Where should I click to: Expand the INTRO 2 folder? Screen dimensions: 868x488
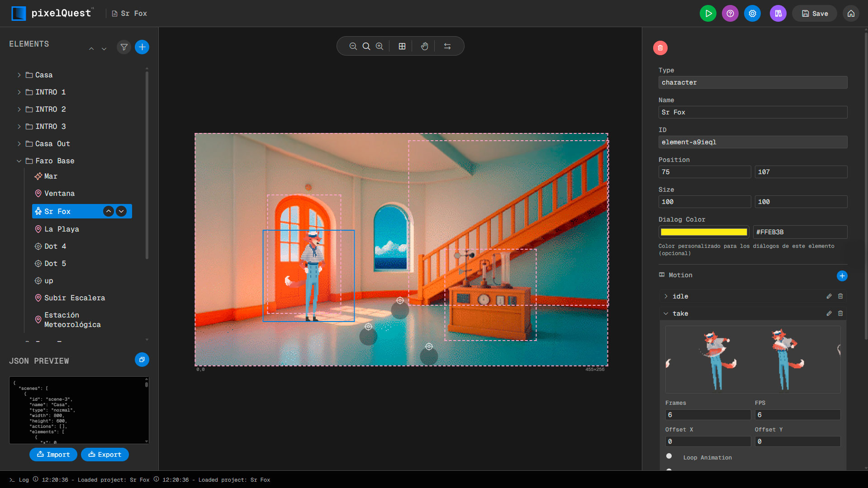point(19,109)
